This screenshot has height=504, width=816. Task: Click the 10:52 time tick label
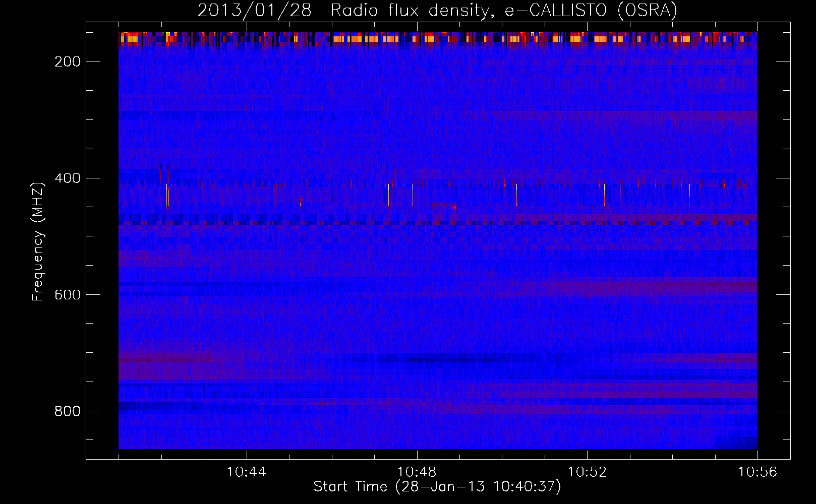587,472
